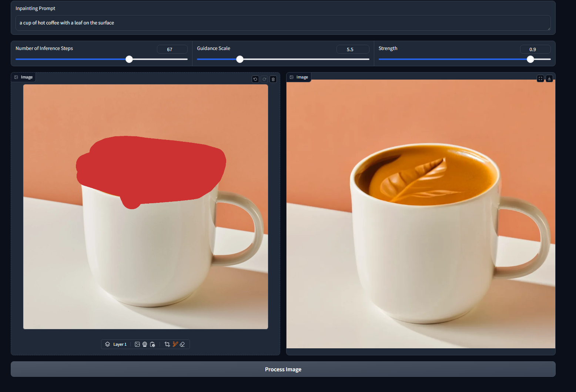Paste image from clipboard icon

153,344
